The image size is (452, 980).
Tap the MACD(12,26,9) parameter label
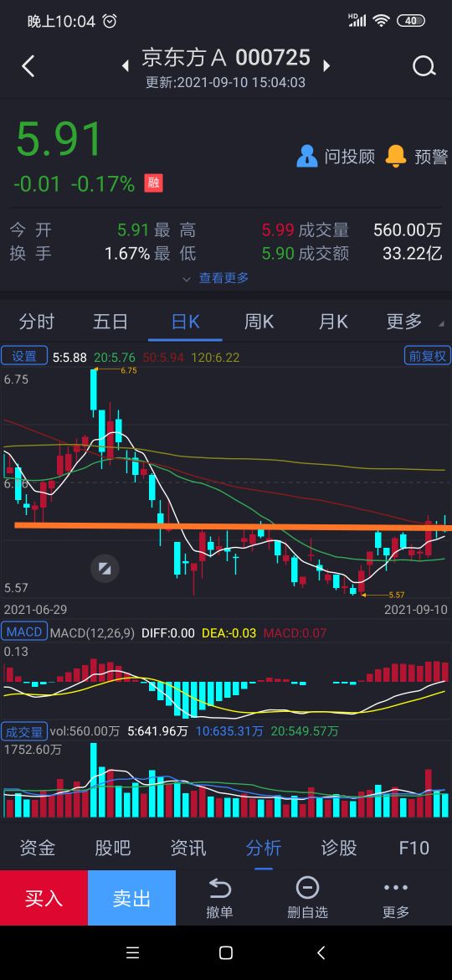[x=92, y=633]
